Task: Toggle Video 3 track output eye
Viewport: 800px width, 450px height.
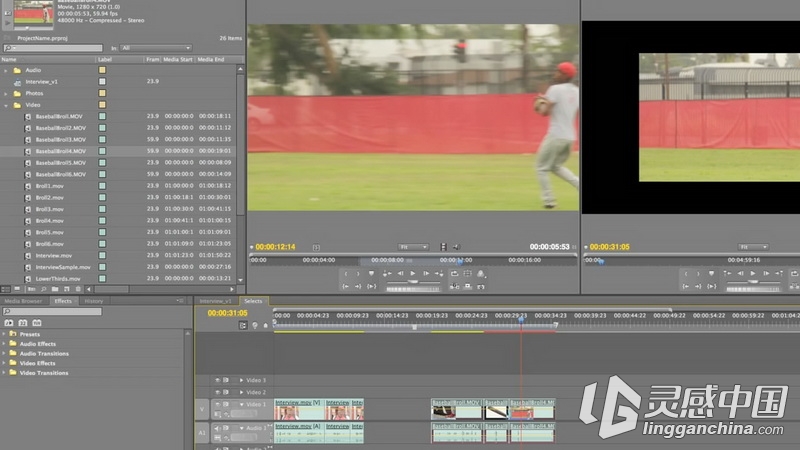Action: point(217,380)
